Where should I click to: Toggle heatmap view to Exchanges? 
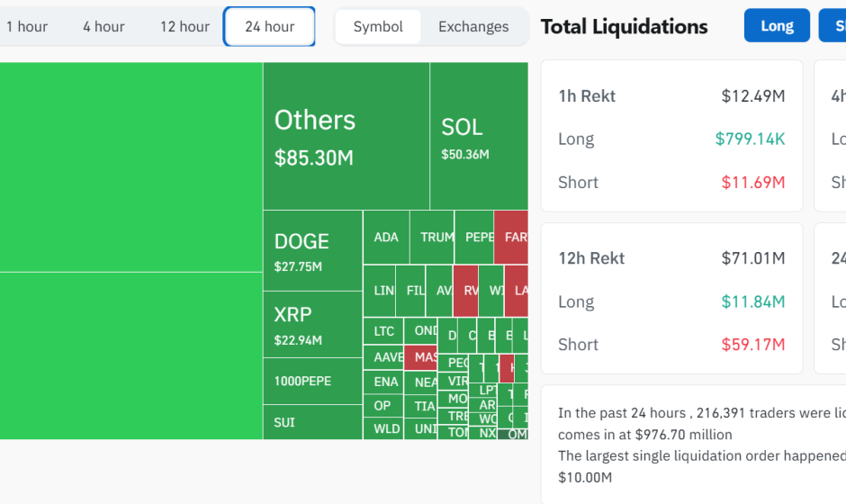click(x=473, y=26)
